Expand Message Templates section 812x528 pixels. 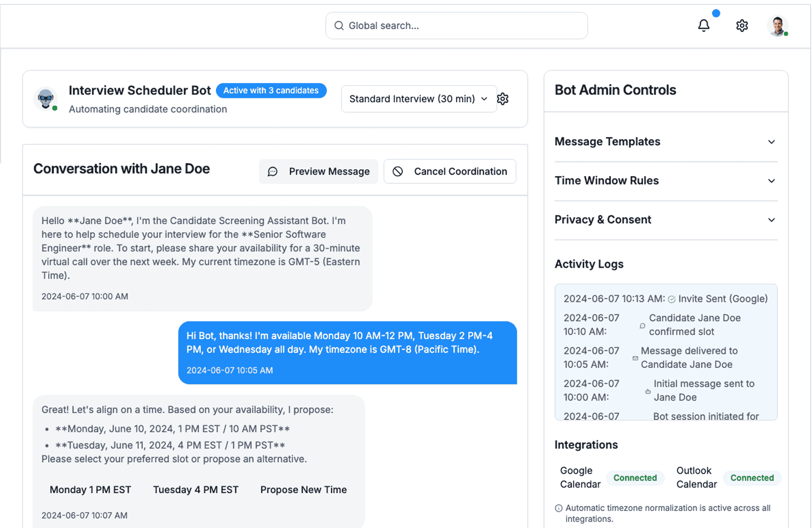[x=666, y=142]
